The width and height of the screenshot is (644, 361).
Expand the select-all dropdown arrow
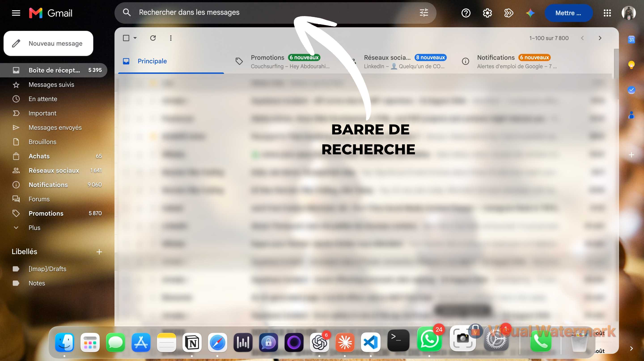[135, 38]
